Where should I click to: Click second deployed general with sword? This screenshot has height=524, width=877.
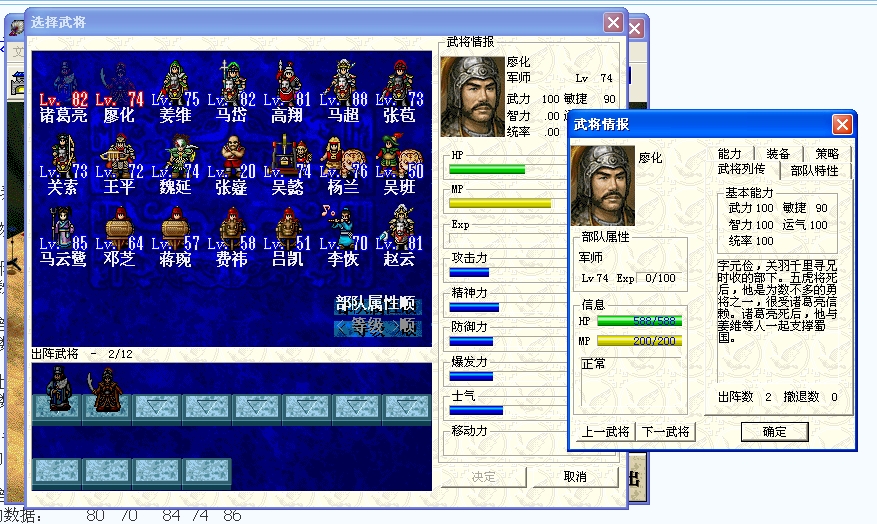click(x=106, y=391)
